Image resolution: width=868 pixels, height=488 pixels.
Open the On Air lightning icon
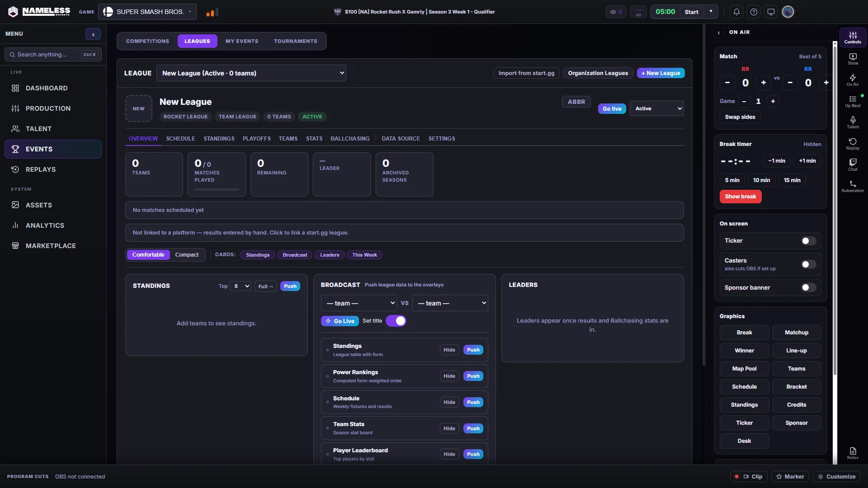point(853,80)
